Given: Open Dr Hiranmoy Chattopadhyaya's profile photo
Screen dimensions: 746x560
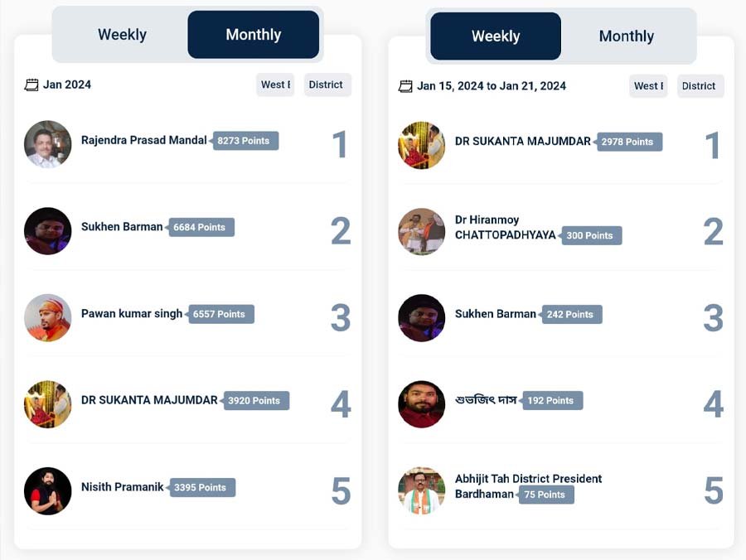Looking at the screenshot, I should pos(422,231).
